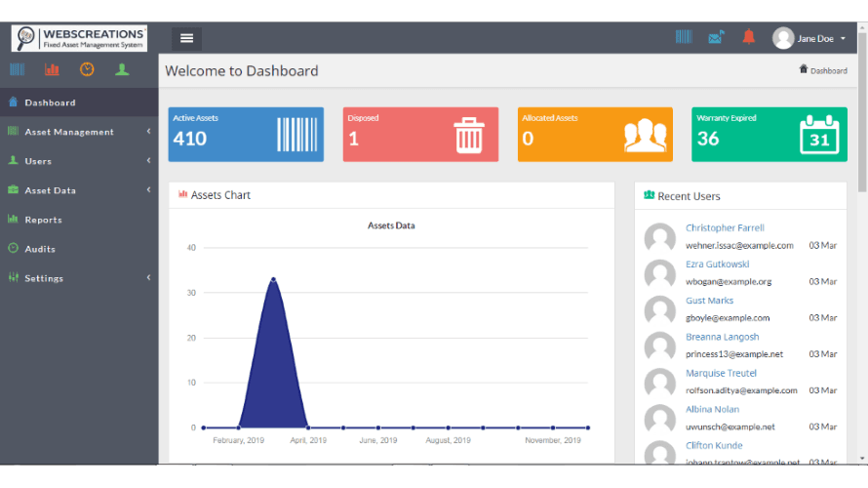Click the blue mail icon in header
The height and width of the screenshot is (488, 868).
pyautogui.click(x=716, y=37)
